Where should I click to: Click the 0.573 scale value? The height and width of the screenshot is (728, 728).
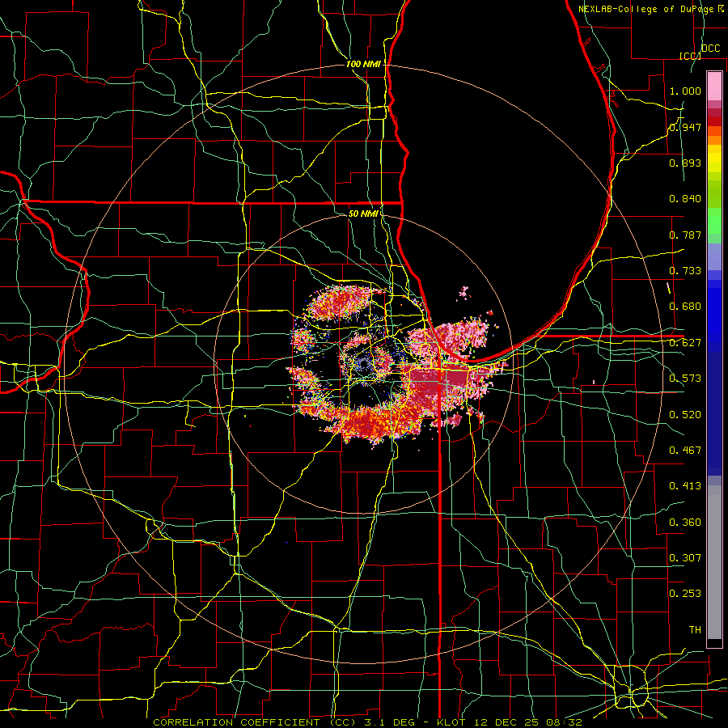coord(685,379)
